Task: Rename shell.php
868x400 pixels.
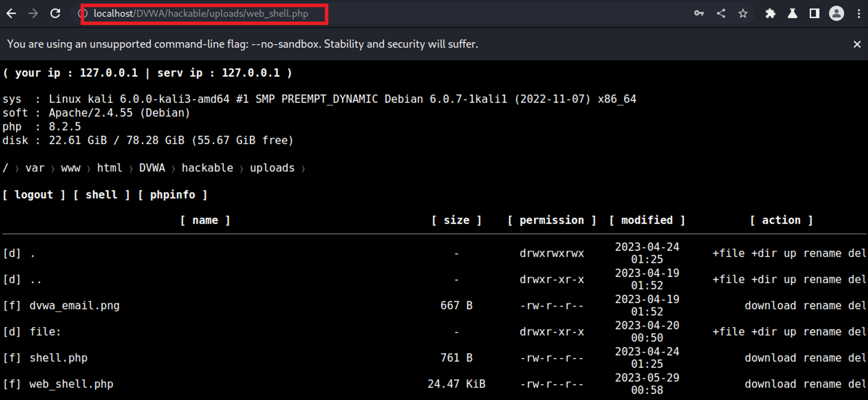Action: pos(822,358)
